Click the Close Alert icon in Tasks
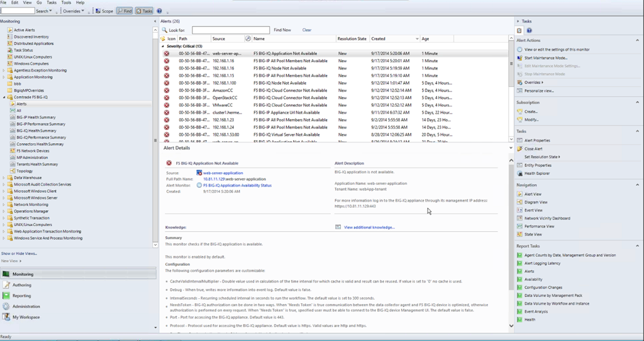The height and width of the screenshot is (341, 644). (x=519, y=149)
